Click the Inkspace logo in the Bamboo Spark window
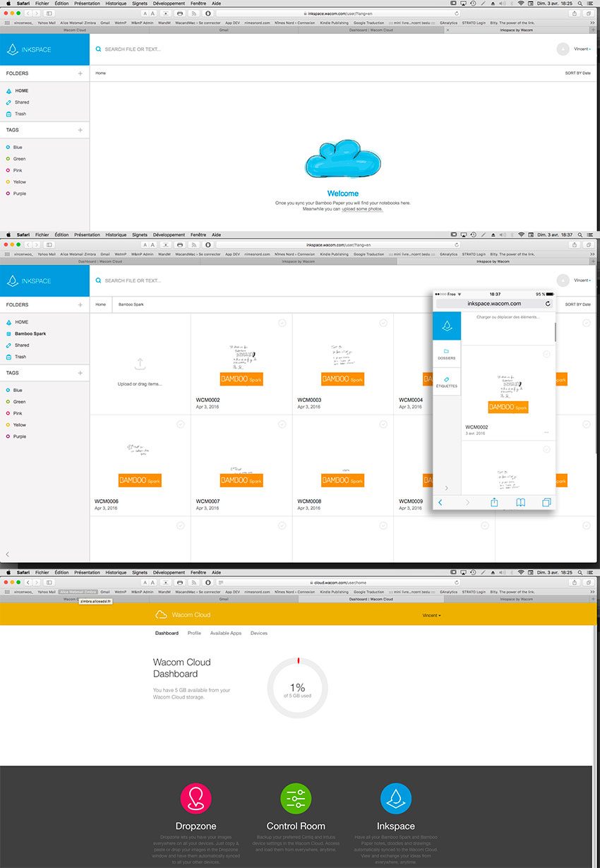600x868 pixels. [29, 281]
